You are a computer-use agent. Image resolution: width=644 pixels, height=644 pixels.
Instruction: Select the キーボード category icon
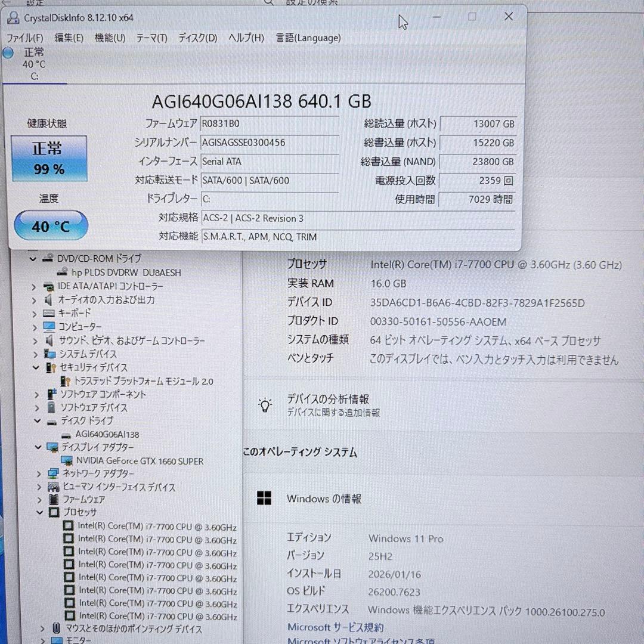[48, 314]
